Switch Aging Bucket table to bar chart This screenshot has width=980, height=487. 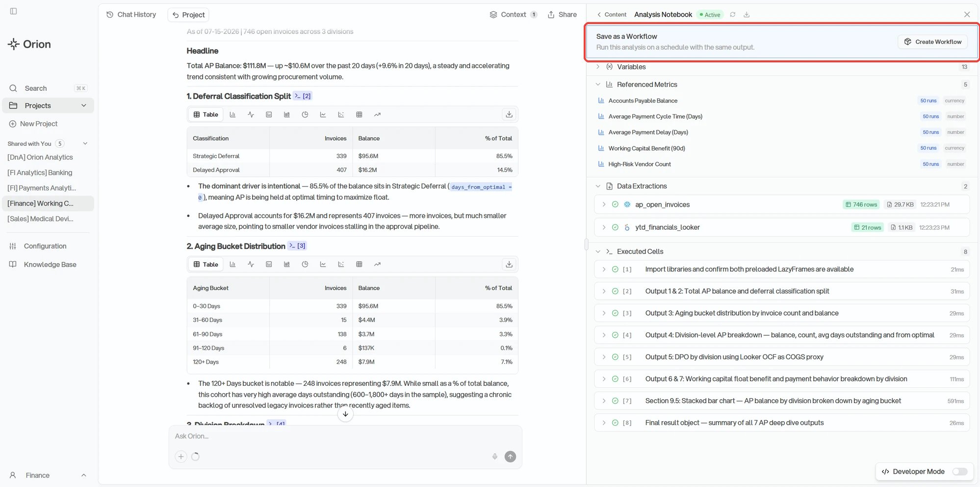pos(232,264)
